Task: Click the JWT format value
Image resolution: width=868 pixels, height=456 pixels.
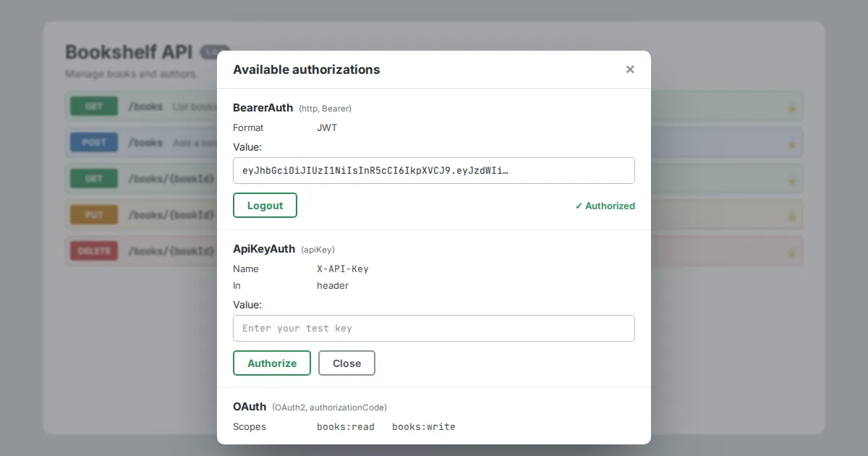Action: point(327,127)
